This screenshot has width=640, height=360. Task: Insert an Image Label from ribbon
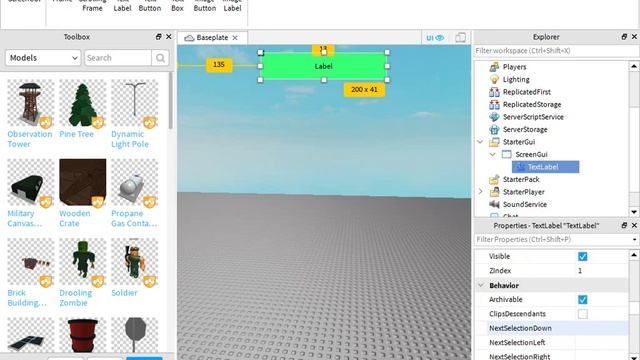tap(232, 6)
